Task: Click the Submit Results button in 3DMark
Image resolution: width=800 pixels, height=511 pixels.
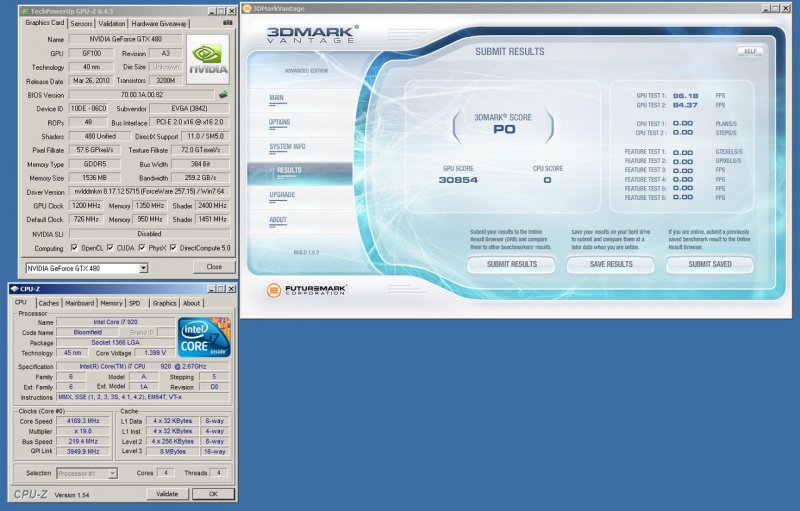Action: click(x=512, y=264)
